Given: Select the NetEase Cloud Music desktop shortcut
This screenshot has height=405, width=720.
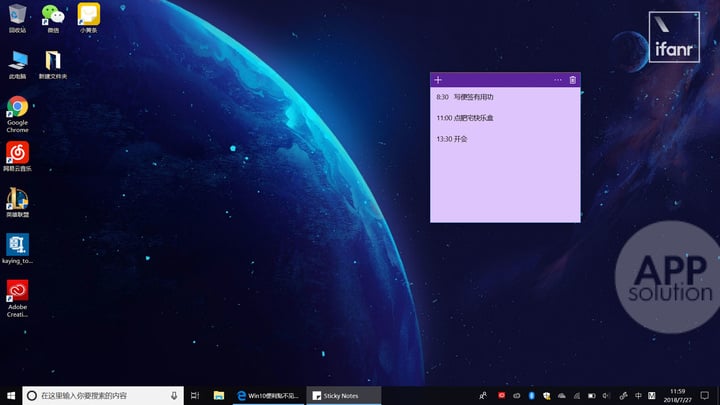Looking at the screenshot, I should click(17, 157).
